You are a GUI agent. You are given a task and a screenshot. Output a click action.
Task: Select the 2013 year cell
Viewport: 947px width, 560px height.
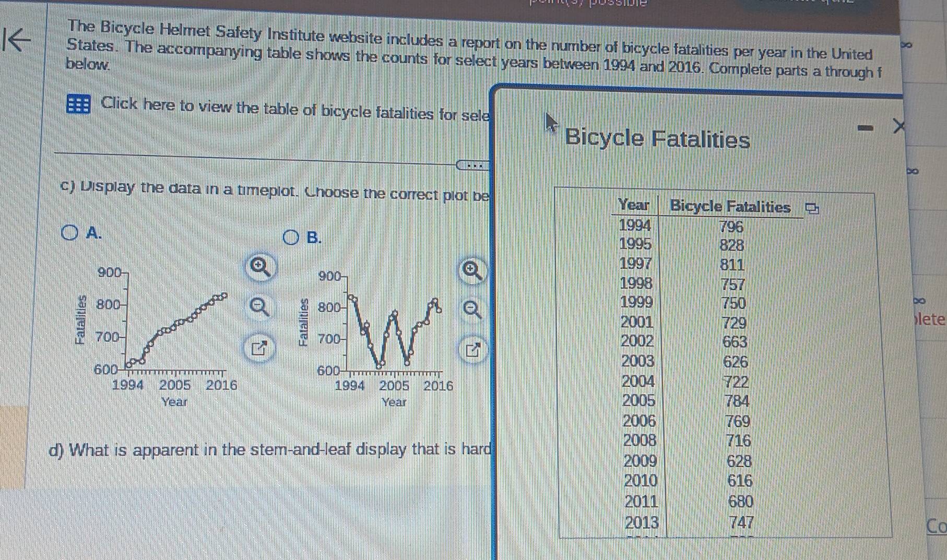(x=643, y=522)
